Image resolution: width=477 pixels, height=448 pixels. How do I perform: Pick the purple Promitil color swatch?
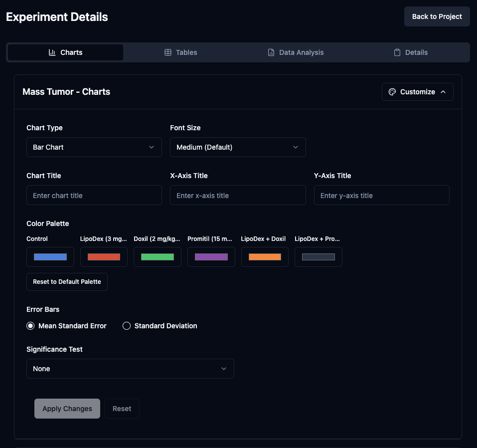tap(211, 257)
